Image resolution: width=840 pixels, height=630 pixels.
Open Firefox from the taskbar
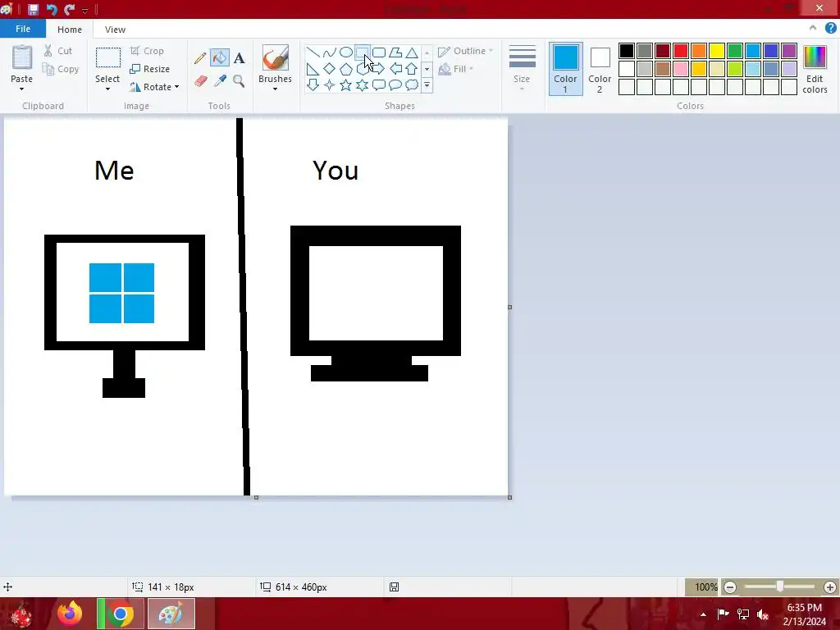(70, 614)
